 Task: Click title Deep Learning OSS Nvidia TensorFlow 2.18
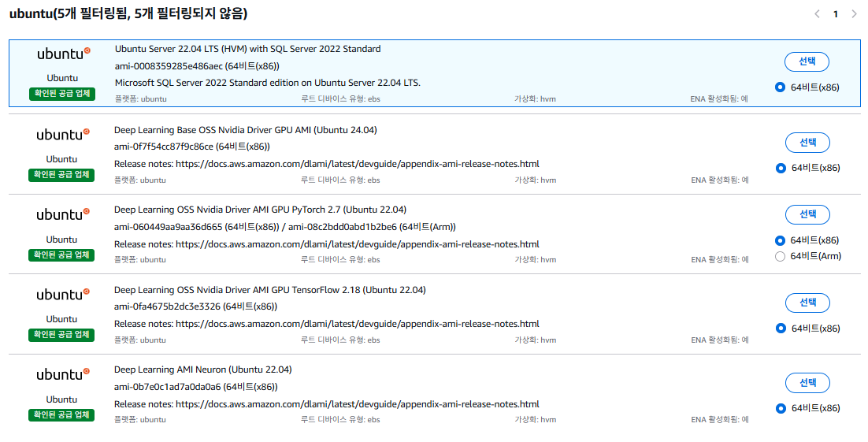pos(270,290)
